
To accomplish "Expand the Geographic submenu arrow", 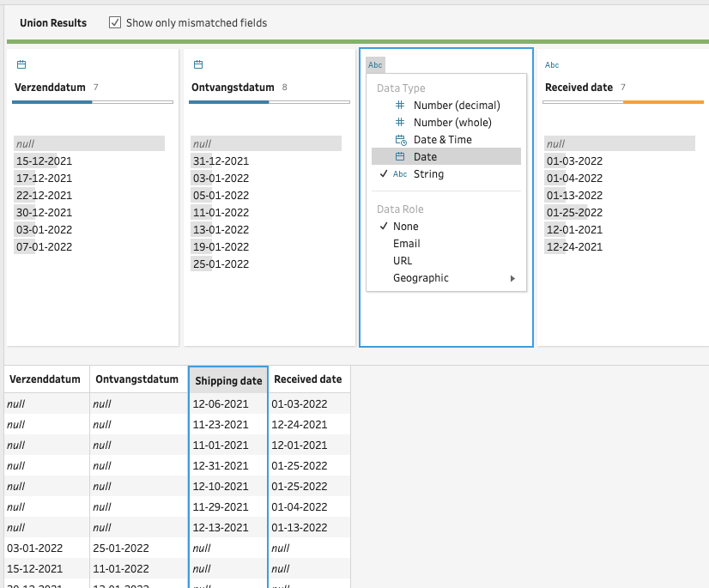I will [512, 278].
